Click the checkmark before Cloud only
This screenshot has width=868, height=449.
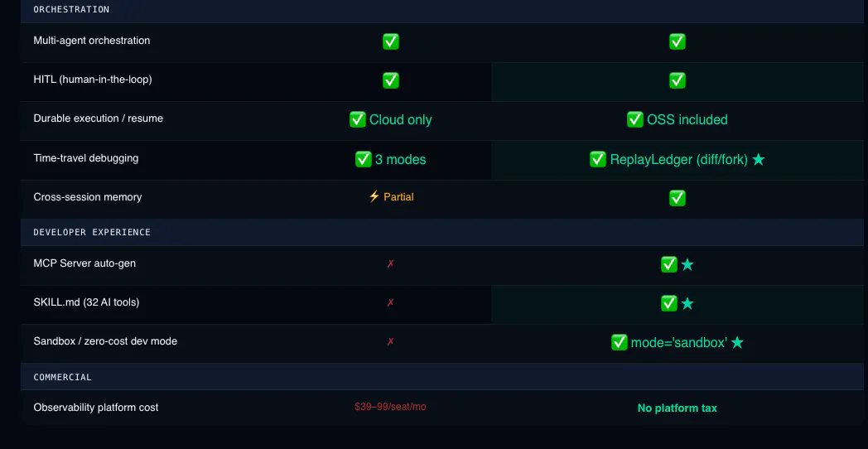click(x=358, y=119)
